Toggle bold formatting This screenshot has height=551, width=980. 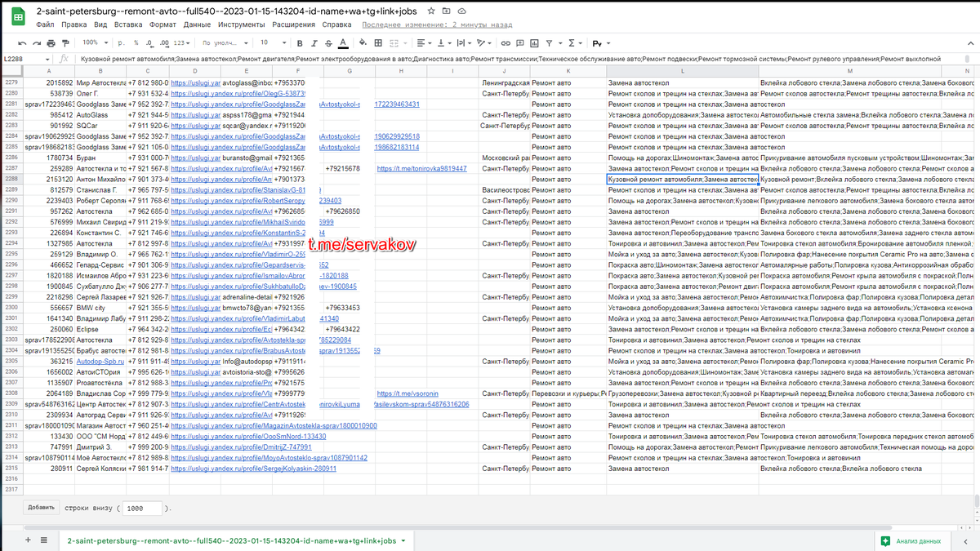[300, 42]
